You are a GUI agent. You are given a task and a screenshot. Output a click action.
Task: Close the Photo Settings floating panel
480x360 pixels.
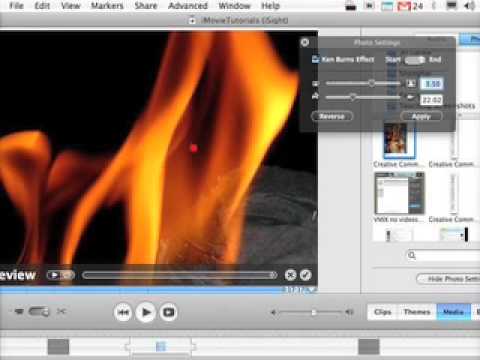tap(304, 42)
